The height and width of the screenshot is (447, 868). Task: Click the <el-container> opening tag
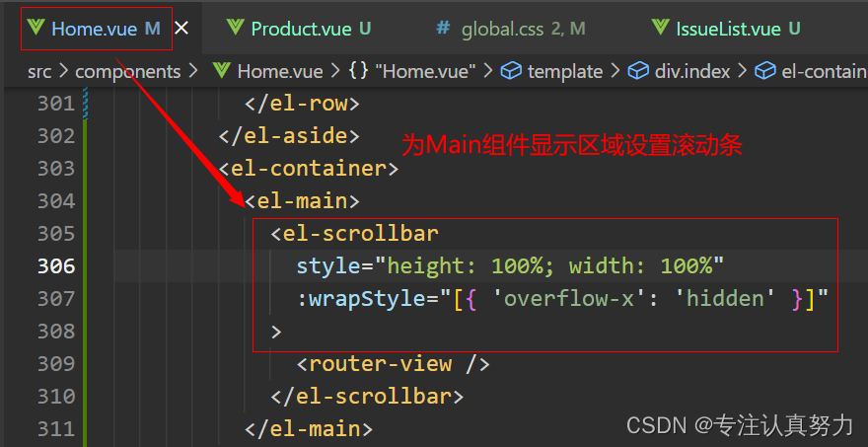[x=309, y=169]
